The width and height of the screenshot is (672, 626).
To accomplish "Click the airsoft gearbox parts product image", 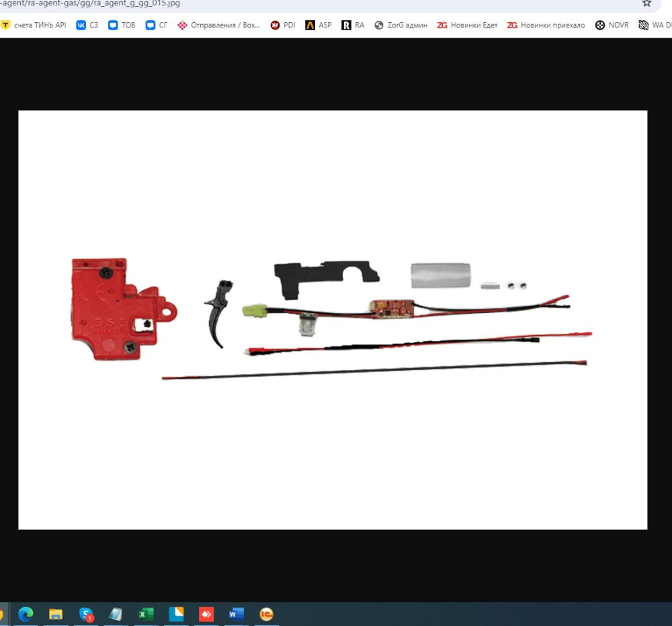I will [x=333, y=320].
